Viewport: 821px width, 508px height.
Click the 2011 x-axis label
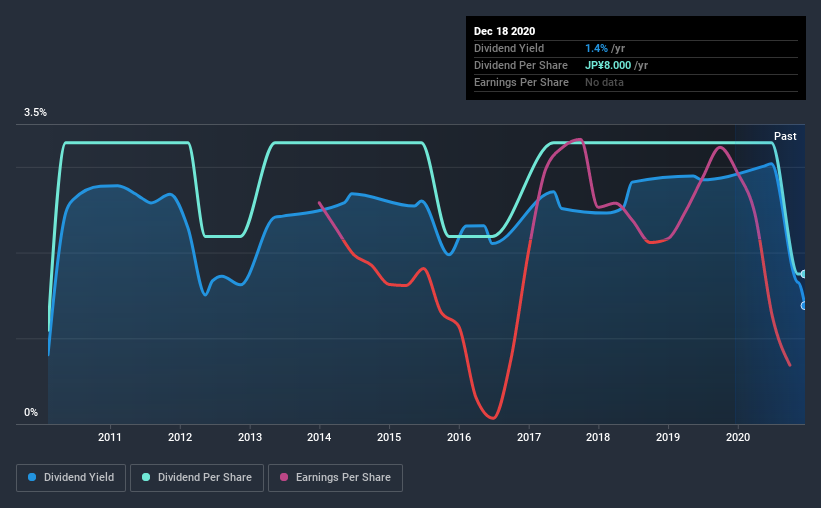(x=109, y=437)
